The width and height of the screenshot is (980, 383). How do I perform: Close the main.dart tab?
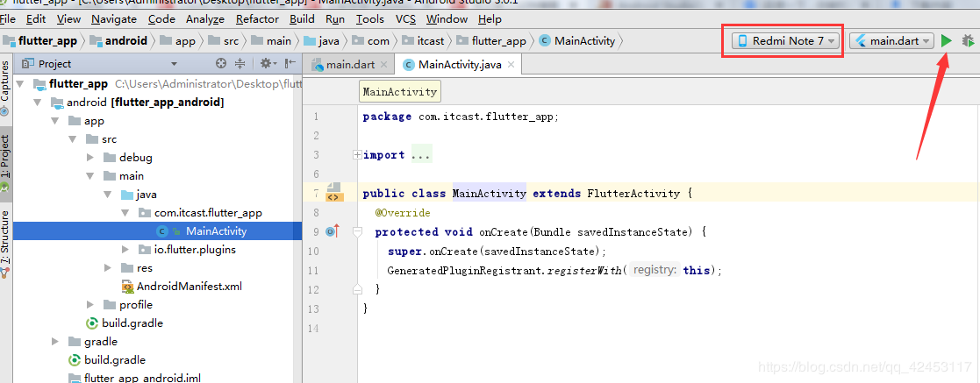pos(383,64)
